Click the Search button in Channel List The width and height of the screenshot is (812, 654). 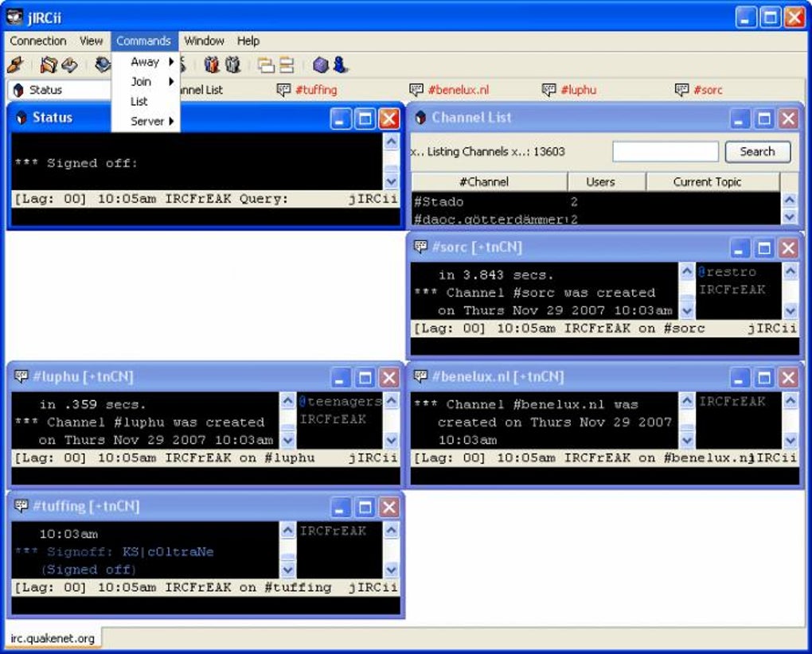pyautogui.click(x=758, y=152)
